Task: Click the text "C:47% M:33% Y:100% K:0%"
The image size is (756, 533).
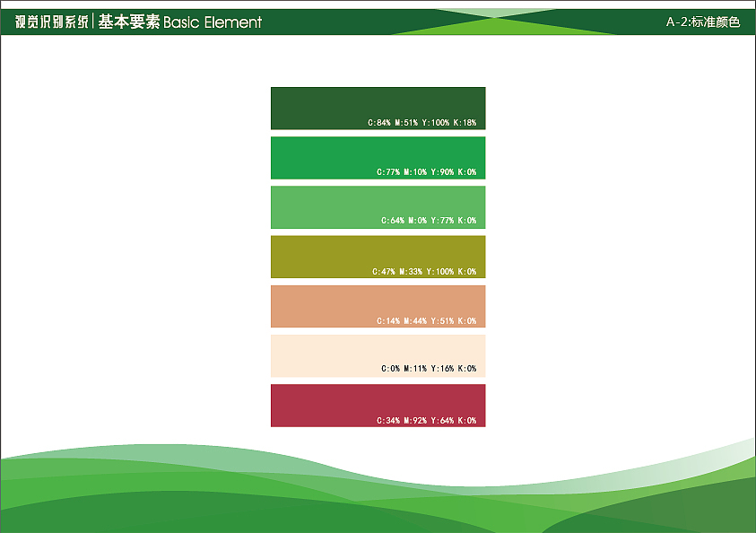Action: point(424,272)
